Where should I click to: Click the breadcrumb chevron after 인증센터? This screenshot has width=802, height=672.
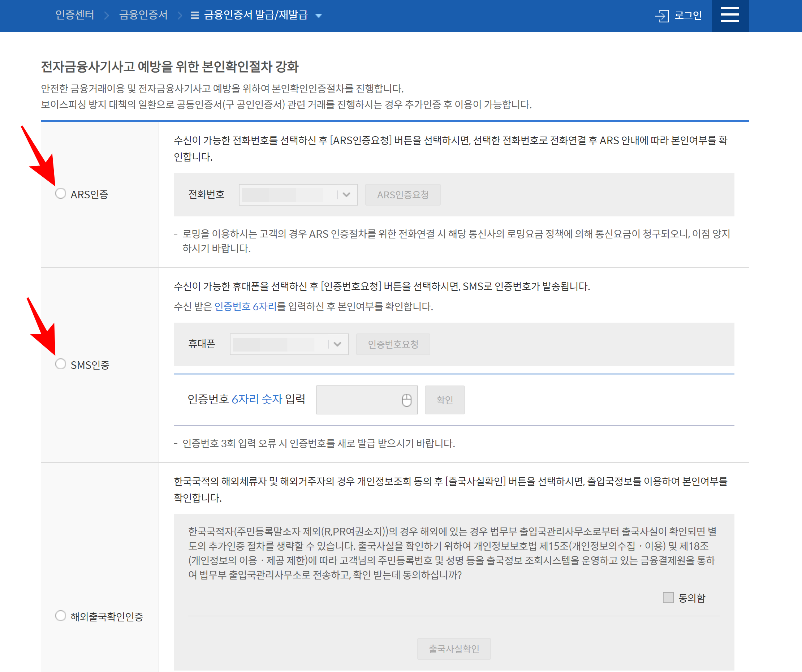[107, 16]
